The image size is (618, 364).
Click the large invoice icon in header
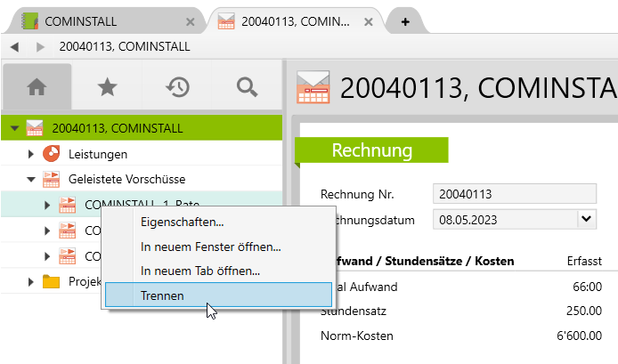coord(313,87)
